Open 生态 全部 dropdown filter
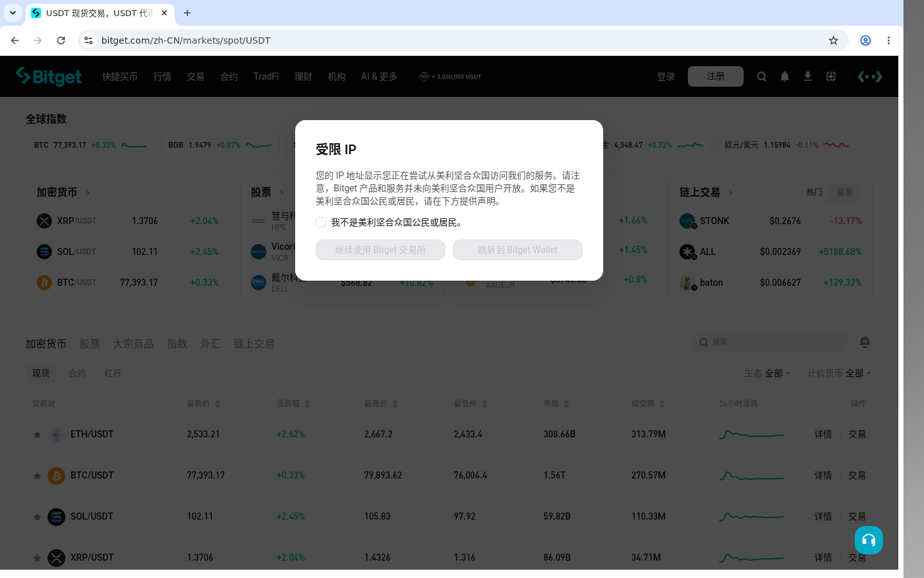Viewport: 924px width, 578px height. (767, 373)
